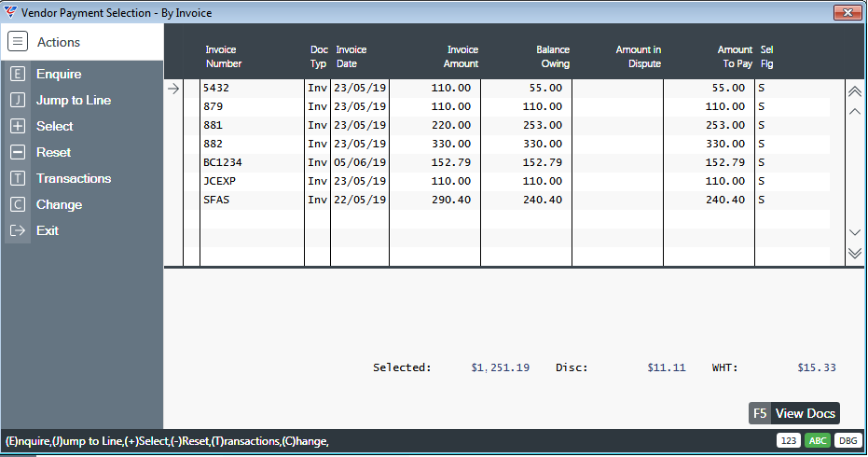The height and width of the screenshot is (457, 868).
Task: Click the status bar shortcut hint text
Action: click(167, 441)
